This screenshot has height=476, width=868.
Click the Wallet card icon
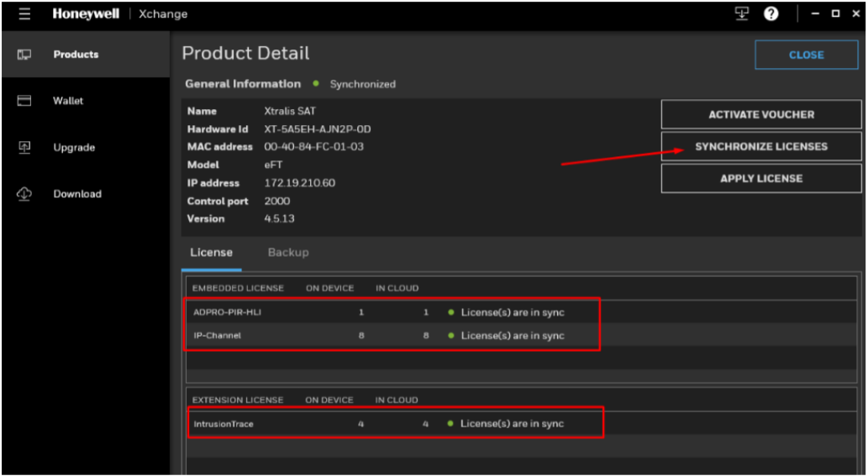[x=24, y=101]
